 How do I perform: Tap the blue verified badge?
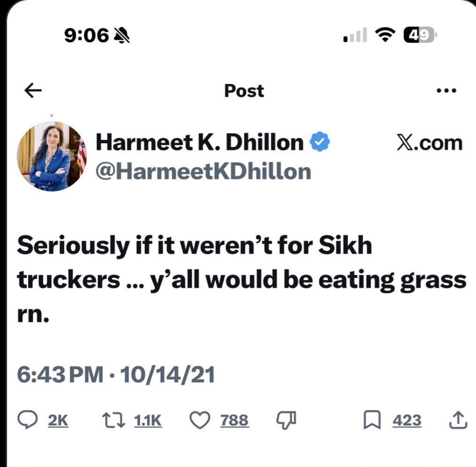pos(321,143)
